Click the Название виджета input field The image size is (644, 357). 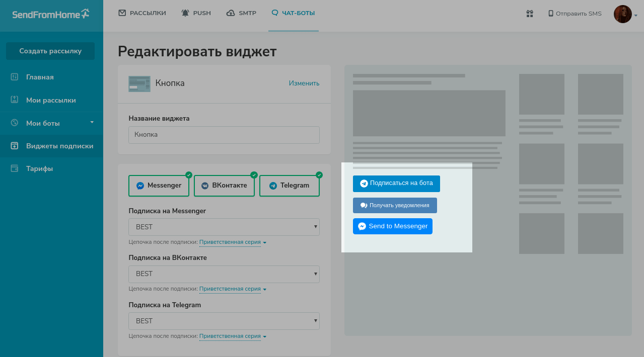pyautogui.click(x=224, y=135)
